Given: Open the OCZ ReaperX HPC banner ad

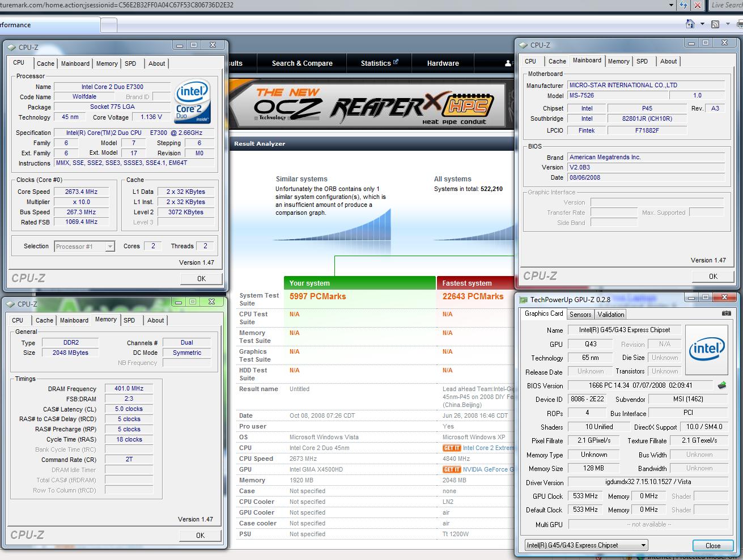Looking at the screenshot, I should (x=367, y=105).
